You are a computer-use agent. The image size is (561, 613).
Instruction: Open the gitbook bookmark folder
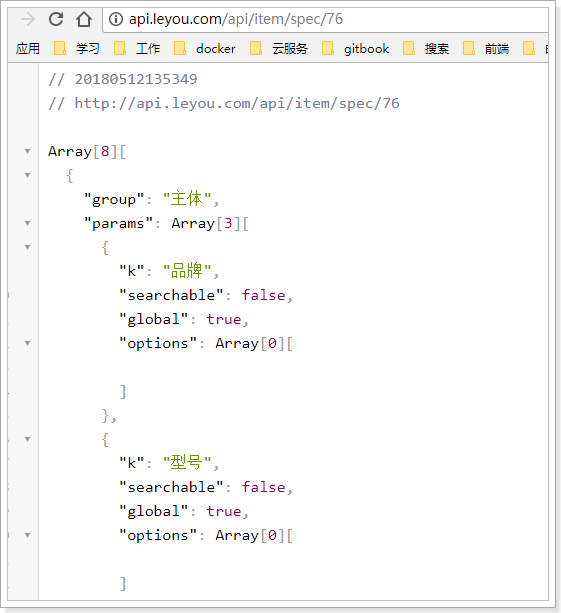(x=355, y=48)
